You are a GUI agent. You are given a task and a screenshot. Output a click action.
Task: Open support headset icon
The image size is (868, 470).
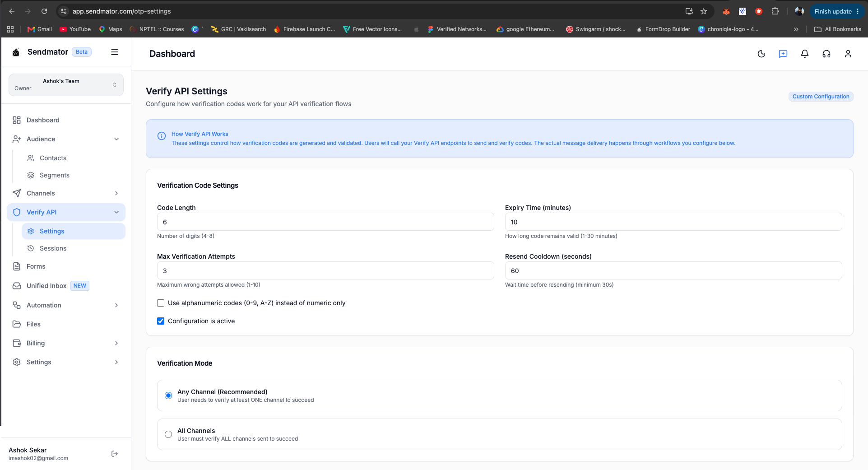pos(826,54)
